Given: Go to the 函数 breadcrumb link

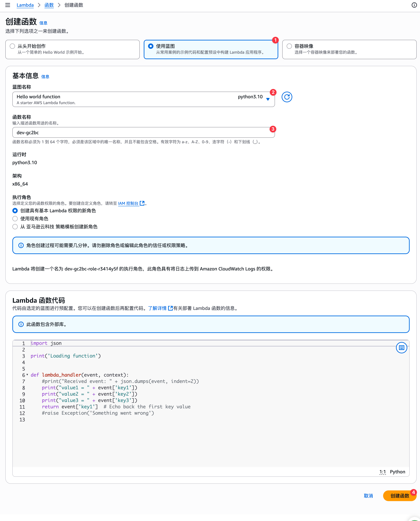Looking at the screenshot, I should tap(49, 5).
